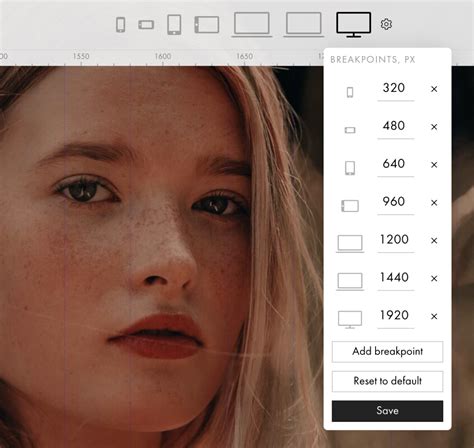Edit the 320 breakpoint value field
This screenshot has width=474, height=448.
395,90
